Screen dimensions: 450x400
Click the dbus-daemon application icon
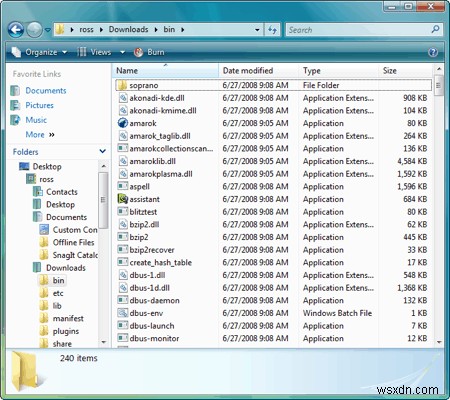(x=123, y=300)
